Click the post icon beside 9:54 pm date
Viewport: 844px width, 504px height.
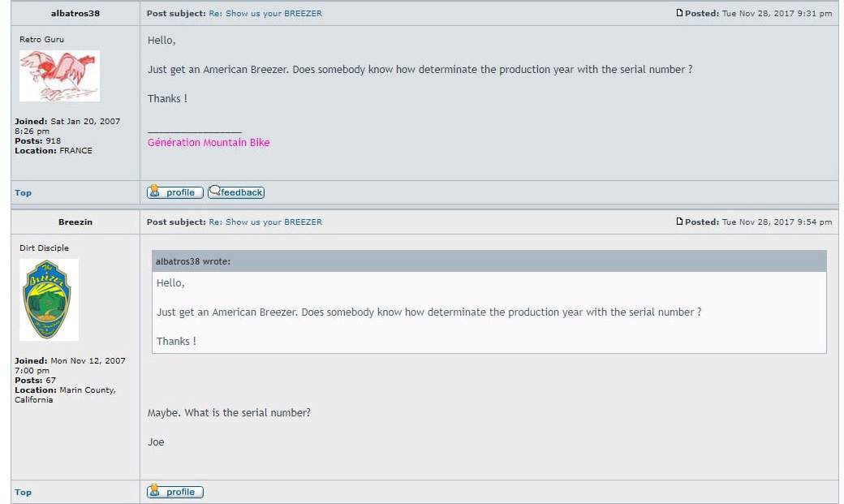coord(679,222)
